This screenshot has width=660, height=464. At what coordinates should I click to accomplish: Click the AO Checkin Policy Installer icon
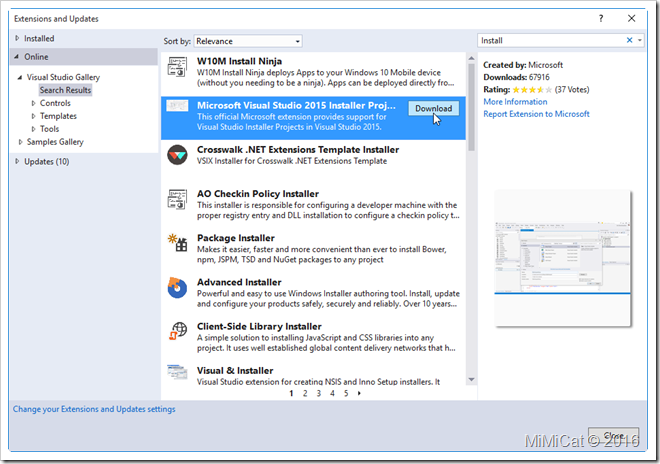coord(177,199)
